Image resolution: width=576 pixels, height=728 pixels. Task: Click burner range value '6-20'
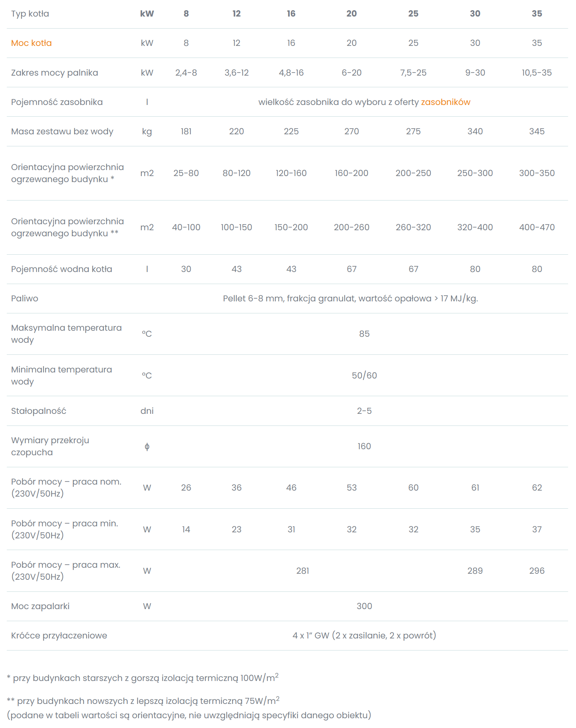[351, 73]
